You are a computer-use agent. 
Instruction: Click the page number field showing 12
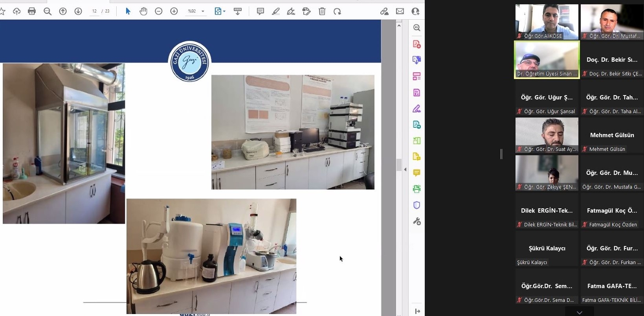coord(94,11)
